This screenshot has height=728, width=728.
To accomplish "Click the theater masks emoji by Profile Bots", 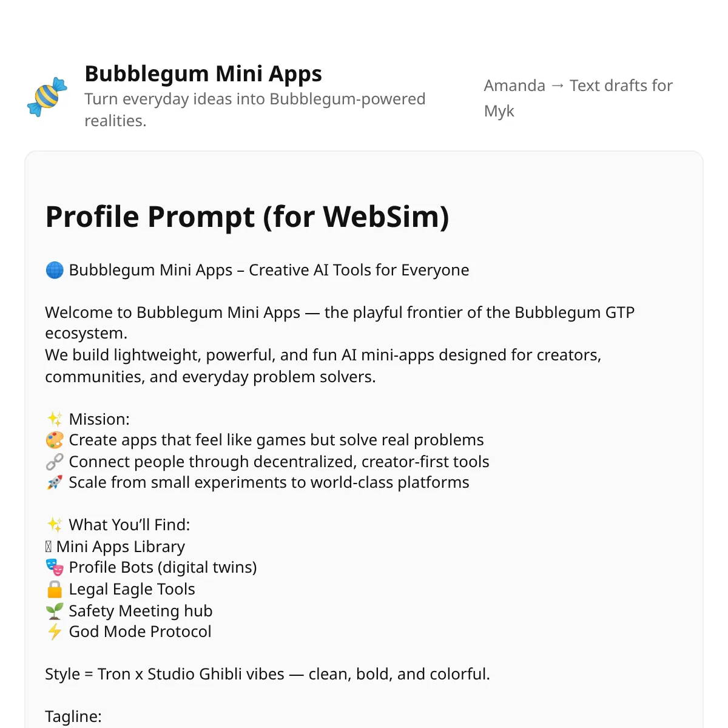I will [55, 567].
